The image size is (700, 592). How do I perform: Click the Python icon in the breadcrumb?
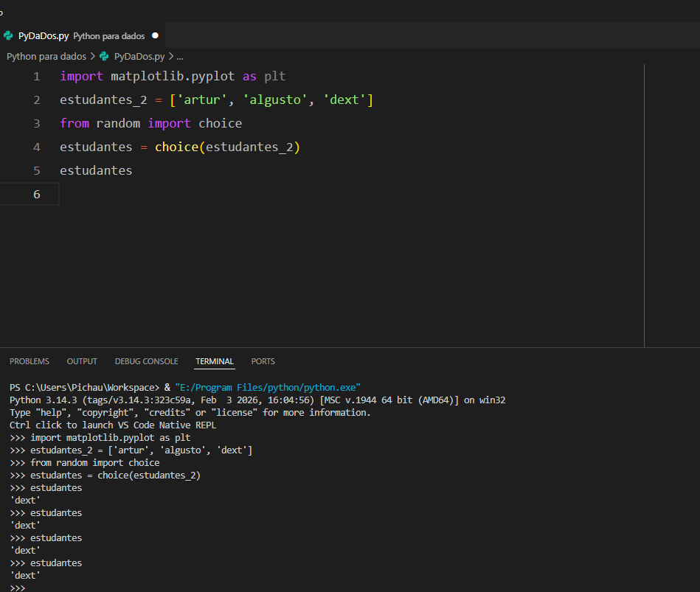(104, 56)
